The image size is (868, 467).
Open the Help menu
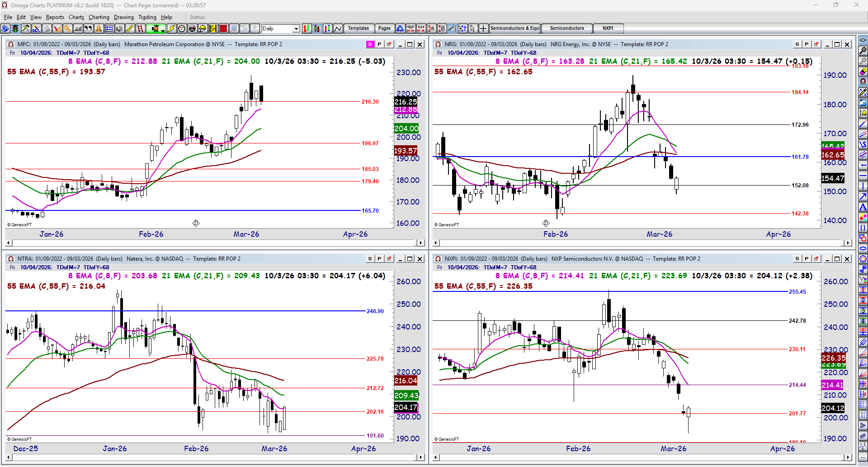tap(167, 17)
